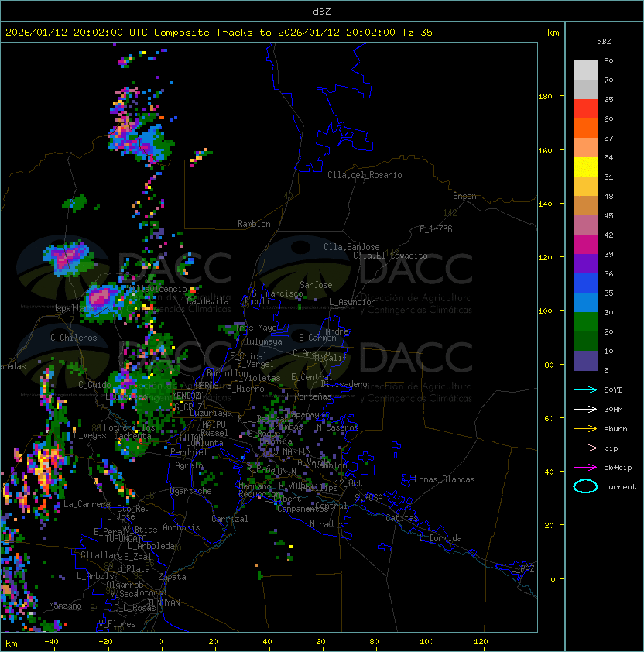Click the Tulumaya map label
This screenshot has height=652, width=644.
pos(264,341)
